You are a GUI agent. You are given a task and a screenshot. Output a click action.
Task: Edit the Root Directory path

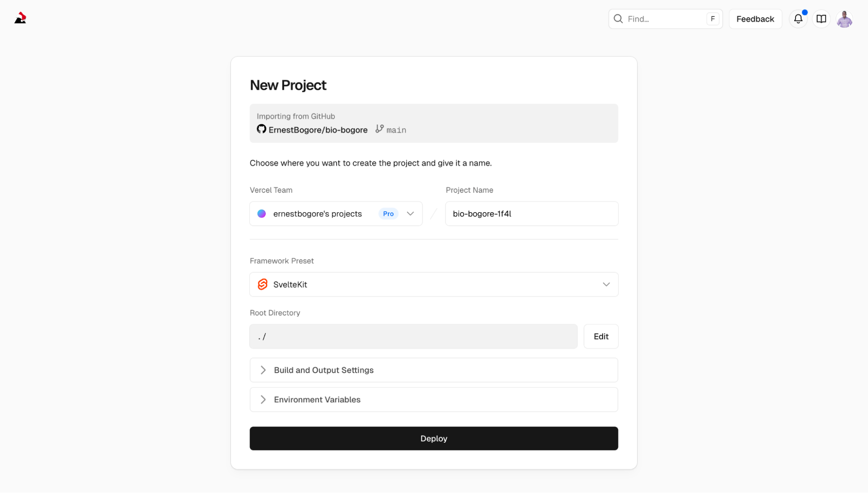point(601,336)
